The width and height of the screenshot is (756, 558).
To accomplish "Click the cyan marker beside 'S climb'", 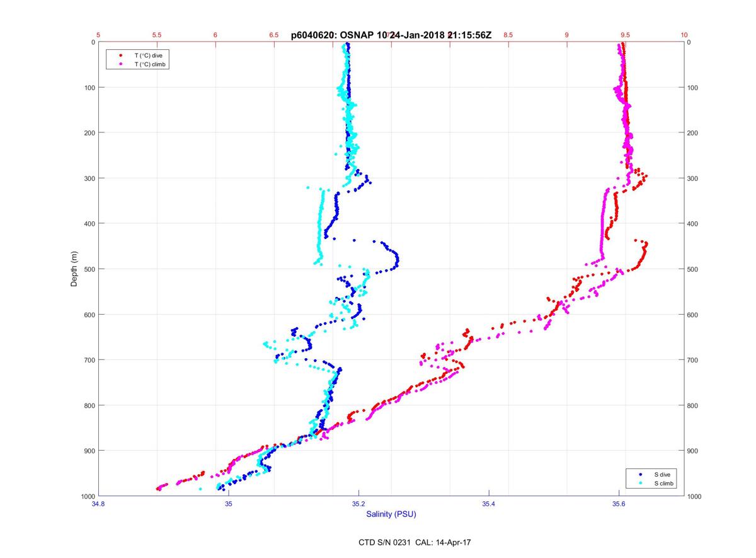I will coord(640,483).
